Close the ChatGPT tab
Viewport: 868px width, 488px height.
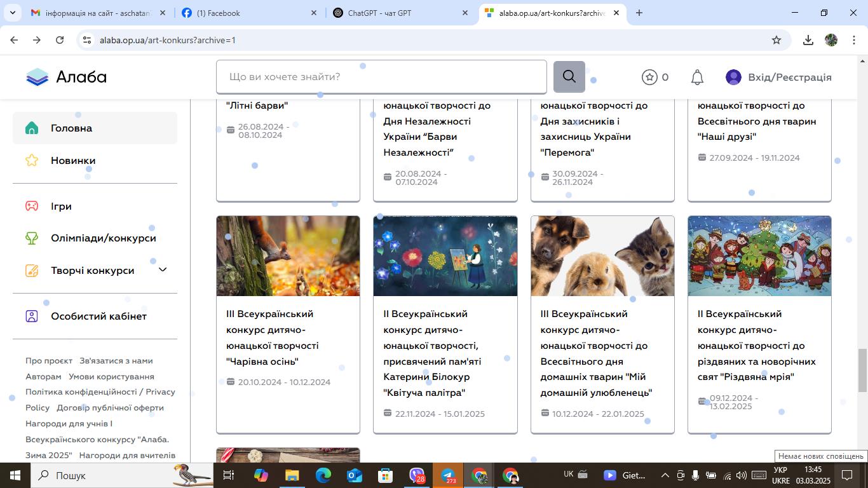465,13
